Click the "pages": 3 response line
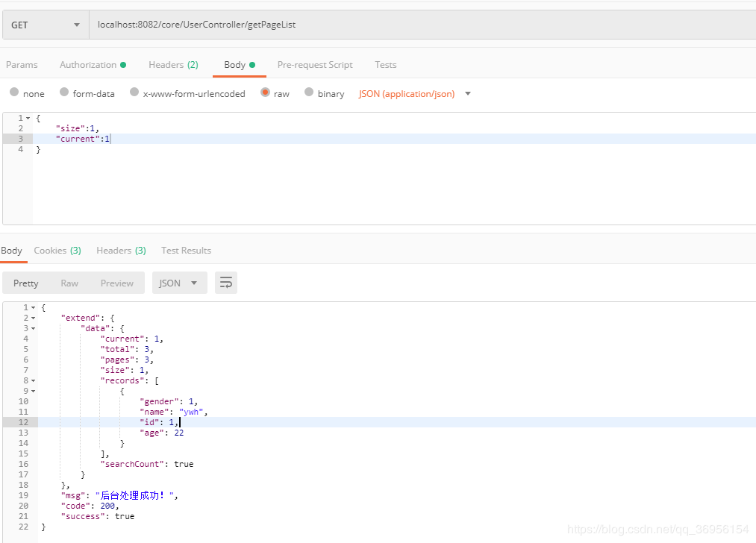This screenshot has height=543, width=756. (x=127, y=360)
